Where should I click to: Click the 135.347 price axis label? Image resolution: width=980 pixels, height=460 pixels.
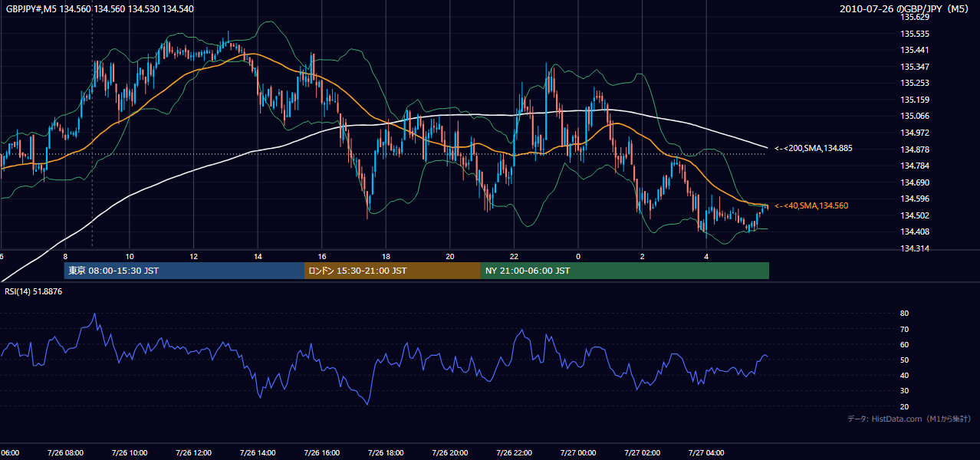915,67
